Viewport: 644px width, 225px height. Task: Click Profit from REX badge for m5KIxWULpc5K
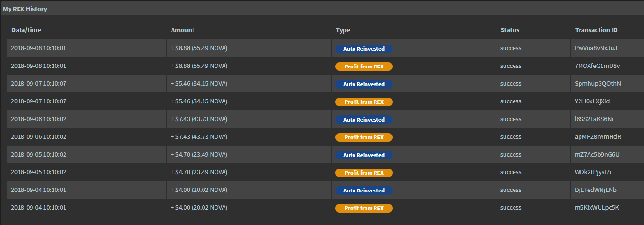point(364,208)
